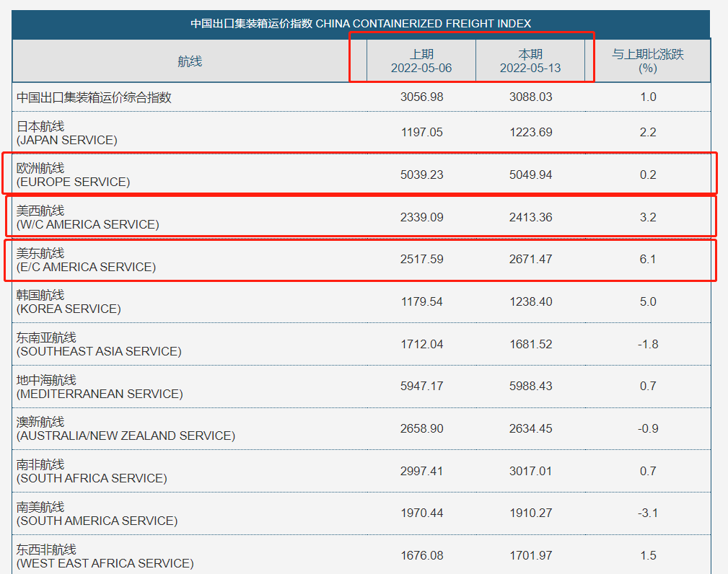Click the Europe service value 5049.94

[x=531, y=175]
